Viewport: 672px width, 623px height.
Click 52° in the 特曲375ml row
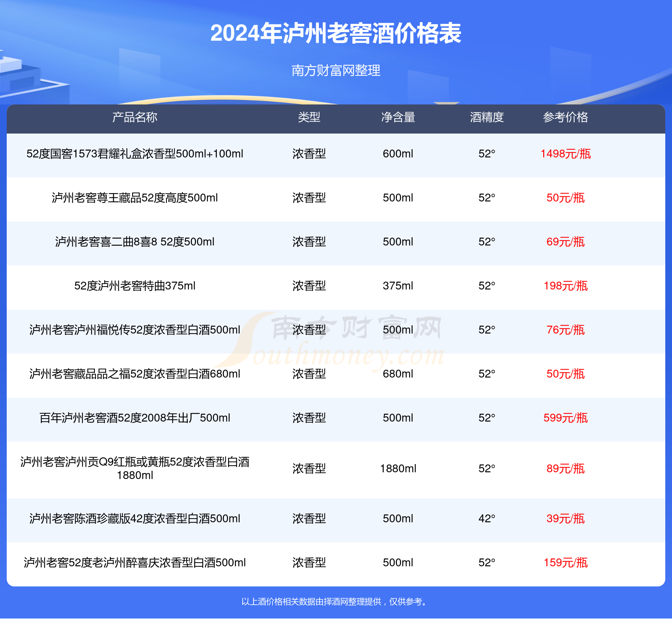tap(487, 286)
